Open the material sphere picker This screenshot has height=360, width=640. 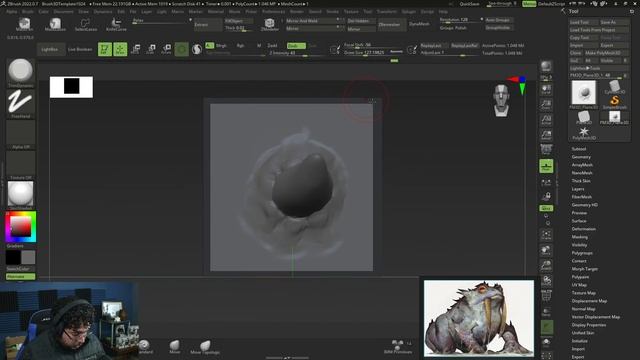(20, 195)
